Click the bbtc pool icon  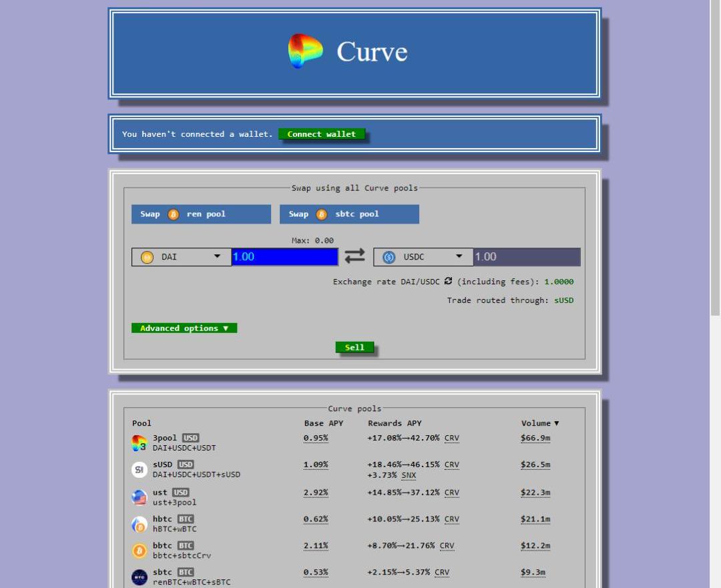(139, 551)
